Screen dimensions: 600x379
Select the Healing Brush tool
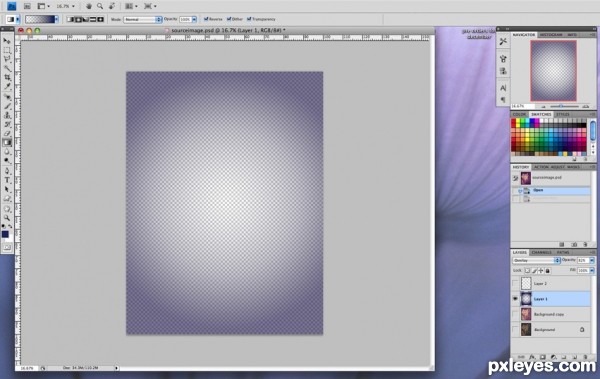pyautogui.click(x=7, y=97)
